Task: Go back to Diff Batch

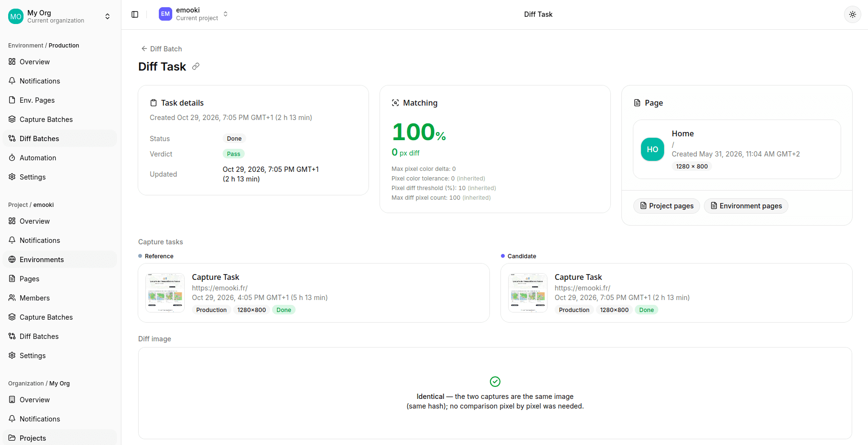Action: coord(162,49)
